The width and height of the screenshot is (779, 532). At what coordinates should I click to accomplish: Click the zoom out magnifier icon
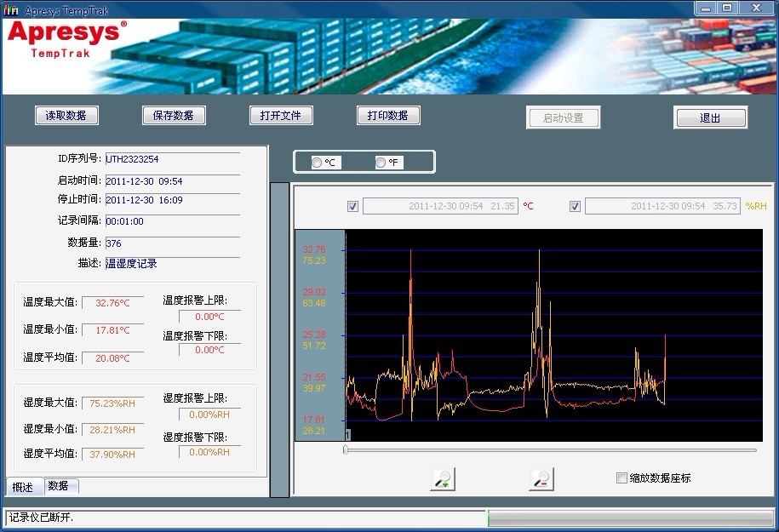pos(541,479)
